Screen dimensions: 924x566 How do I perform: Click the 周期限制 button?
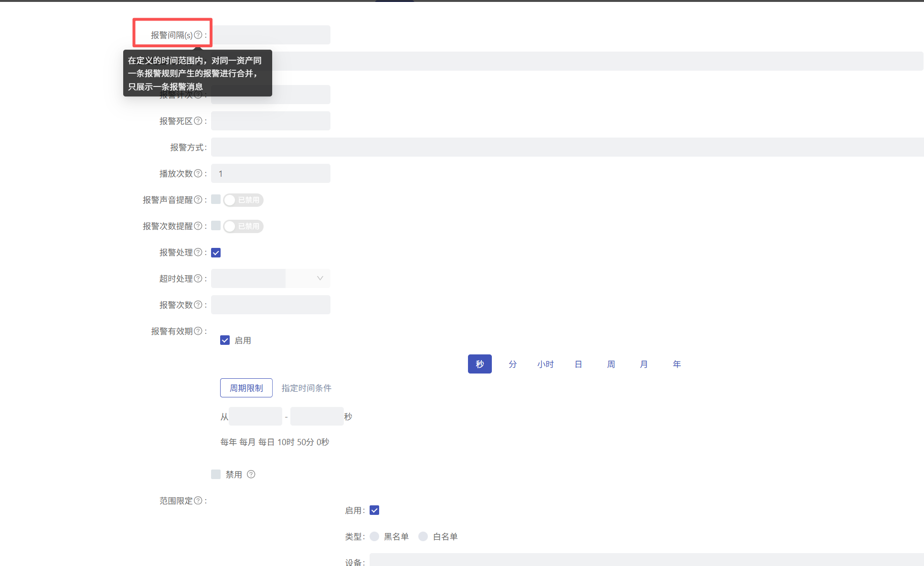(x=246, y=388)
